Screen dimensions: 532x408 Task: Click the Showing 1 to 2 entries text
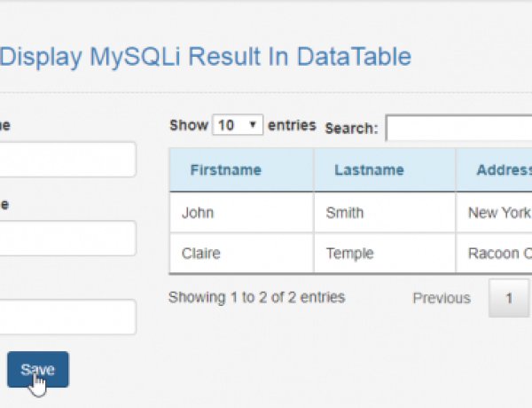point(256,297)
